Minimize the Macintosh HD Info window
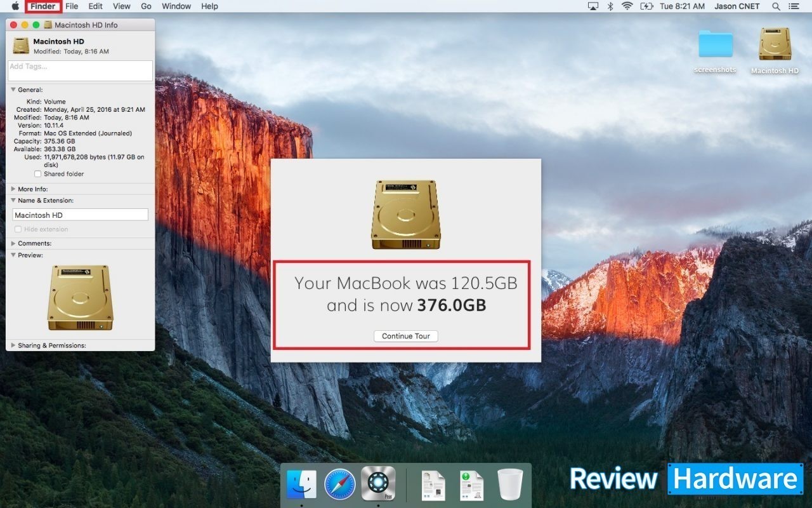 tap(25, 25)
